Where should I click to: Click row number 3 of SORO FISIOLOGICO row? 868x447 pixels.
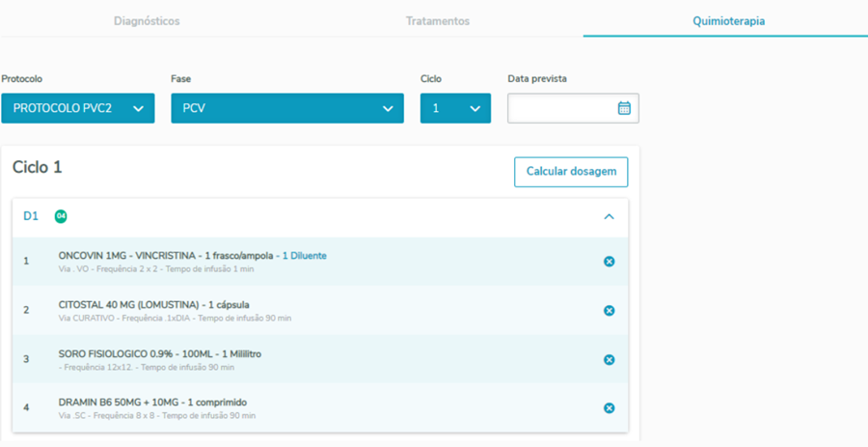[26, 360]
